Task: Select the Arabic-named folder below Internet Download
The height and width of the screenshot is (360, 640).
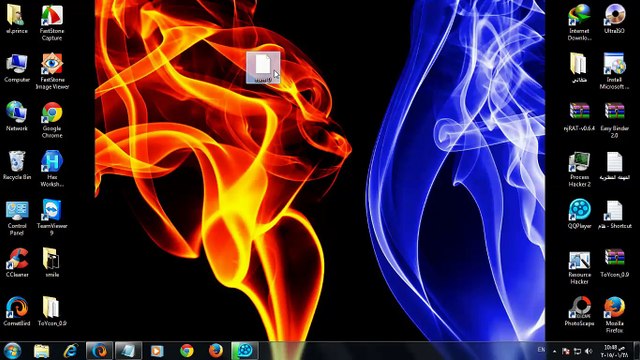Action: click(579, 68)
